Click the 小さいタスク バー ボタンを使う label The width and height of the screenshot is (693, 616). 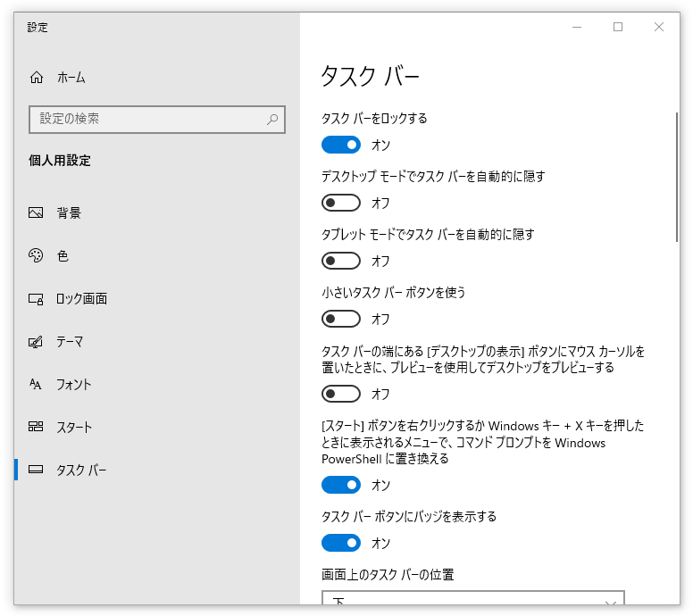(x=393, y=292)
